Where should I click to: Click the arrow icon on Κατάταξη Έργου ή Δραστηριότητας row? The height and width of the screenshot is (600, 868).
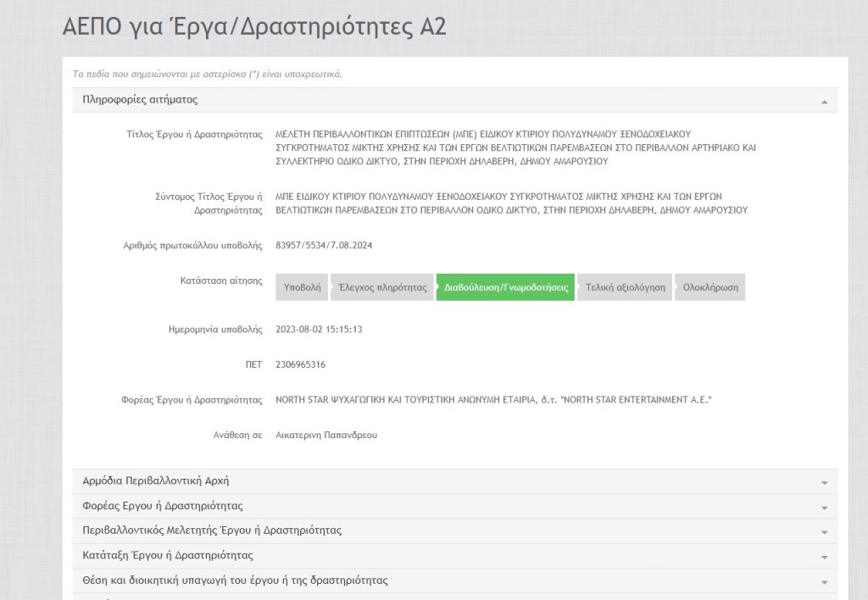824,557
